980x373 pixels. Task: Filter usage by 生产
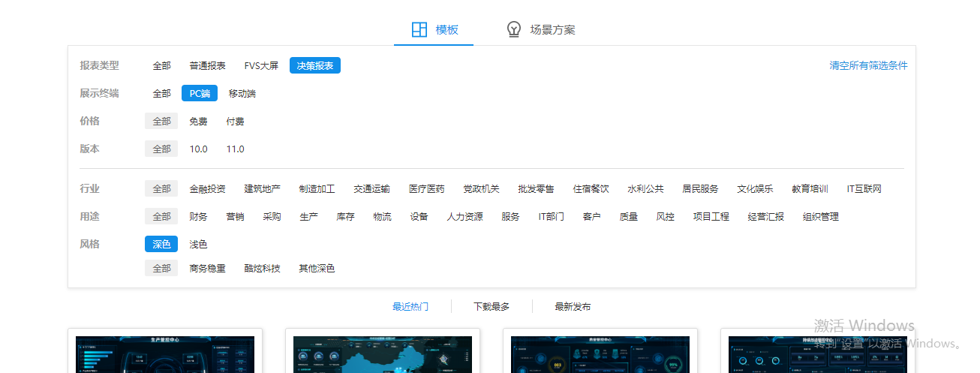click(308, 216)
